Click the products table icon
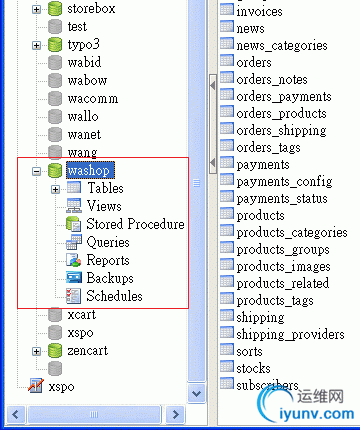360x430 pixels. click(x=227, y=213)
